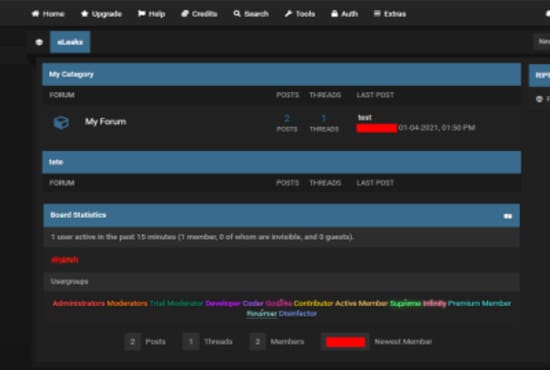Click the Developer usergroup label
The height and width of the screenshot is (370, 550).
click(x=223, y=303)
